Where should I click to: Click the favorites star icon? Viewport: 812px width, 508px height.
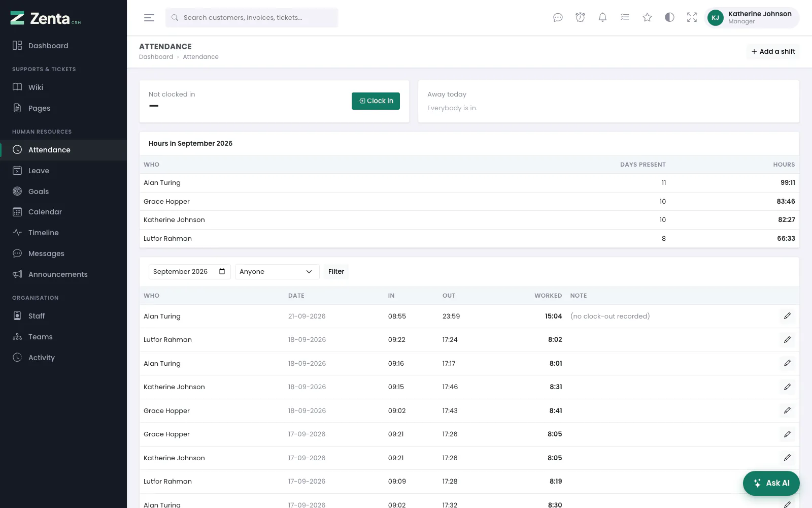[x=647, y=18]
